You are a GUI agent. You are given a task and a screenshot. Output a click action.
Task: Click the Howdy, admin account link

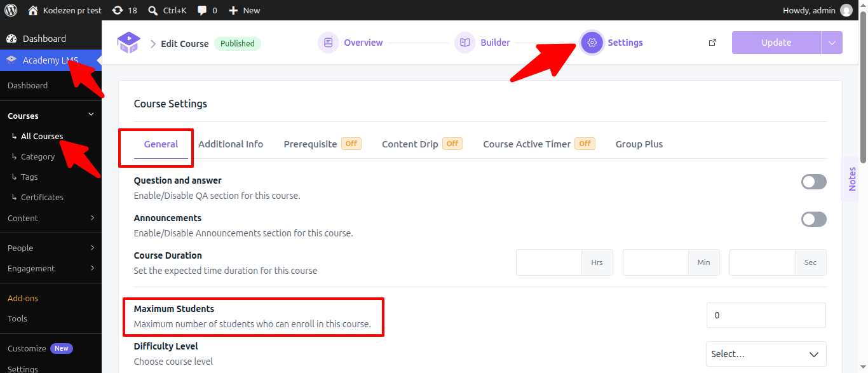point(809,10)
